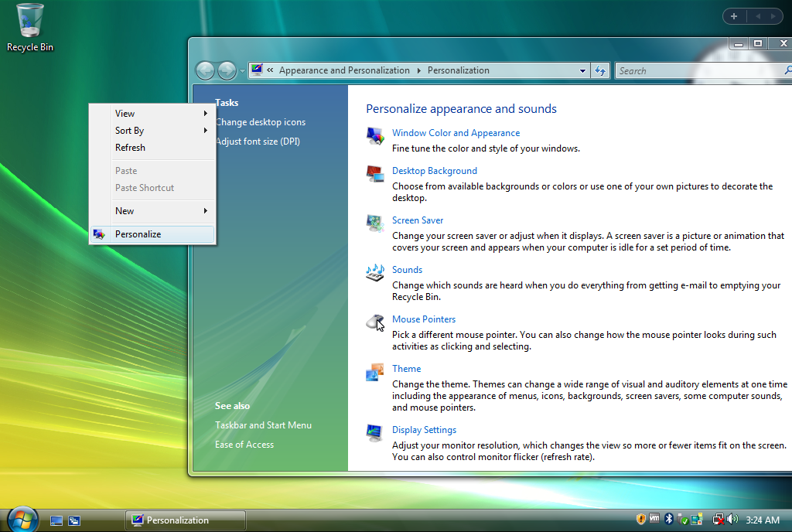Image resolution: width=792 pixels, height=532 pixels.
Task: Click the Personalization taskbar button
Action: [186, 520]
